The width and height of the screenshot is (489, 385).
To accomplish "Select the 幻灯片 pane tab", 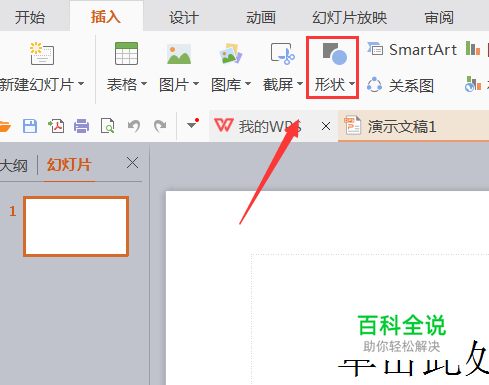I will click(x=69, y=165).
